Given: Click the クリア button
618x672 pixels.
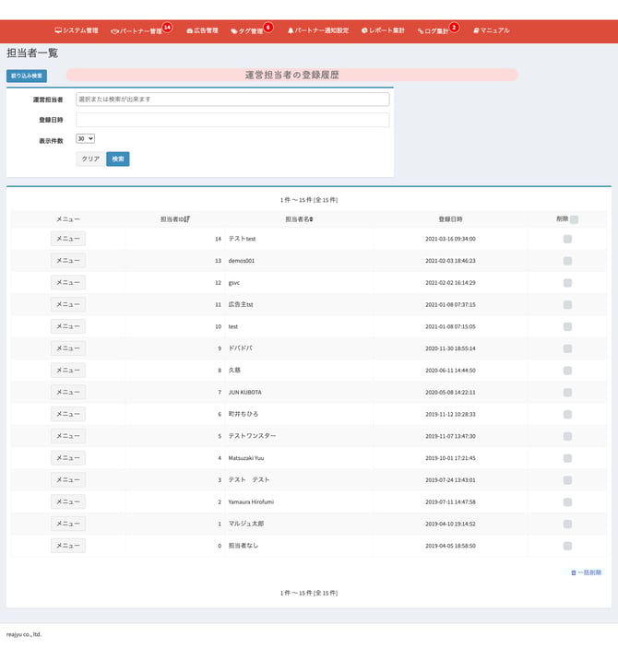Looking at the screenshot, I should click(90, 159).
